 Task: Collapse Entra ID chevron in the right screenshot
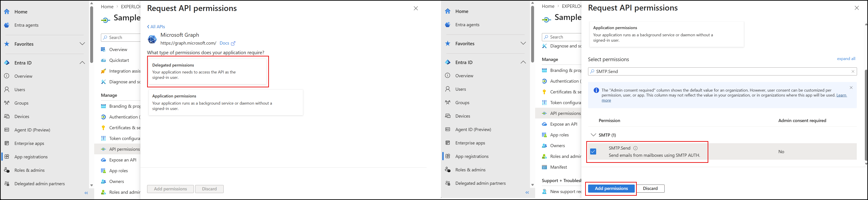pos(523,62)
